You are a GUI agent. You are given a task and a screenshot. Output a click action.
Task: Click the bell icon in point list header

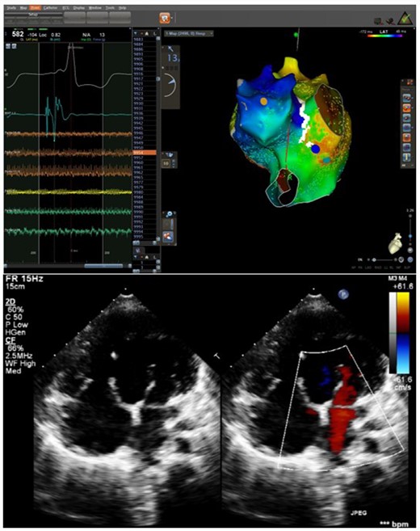tap(147, 33)
